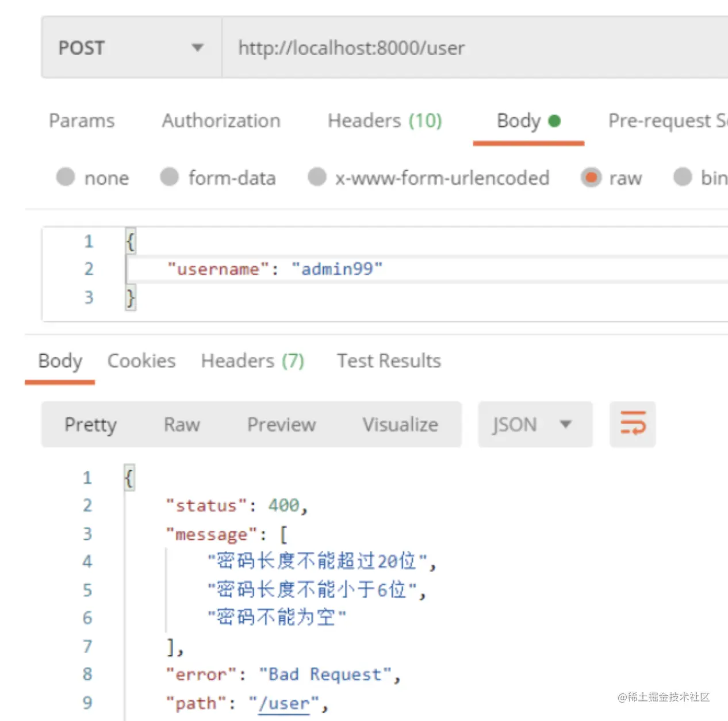Select the request Body tab
Image resolution: width=728 pixels, height=721 pixels.
pos(528,121)
